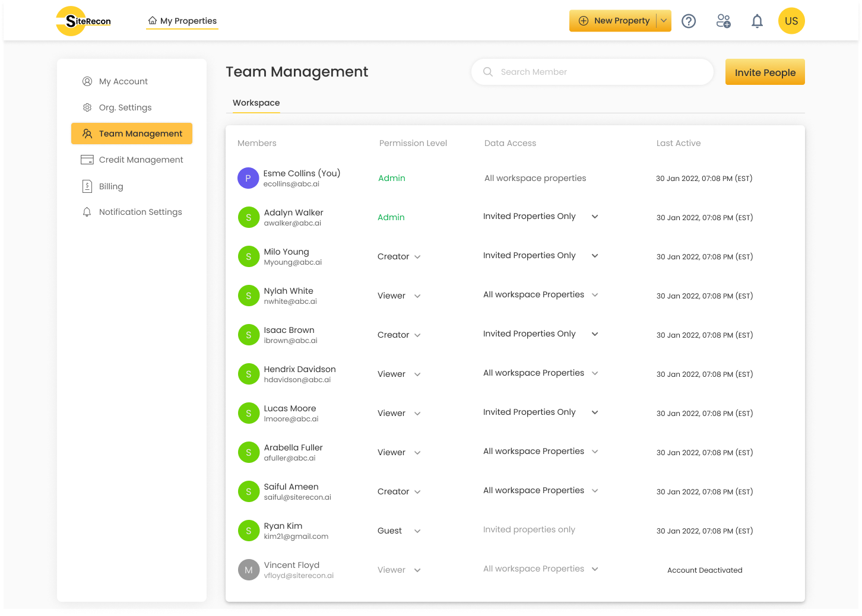Click the add-user icon in the top bar
This screenshot has height=616, width=862.
click(723, 21)
